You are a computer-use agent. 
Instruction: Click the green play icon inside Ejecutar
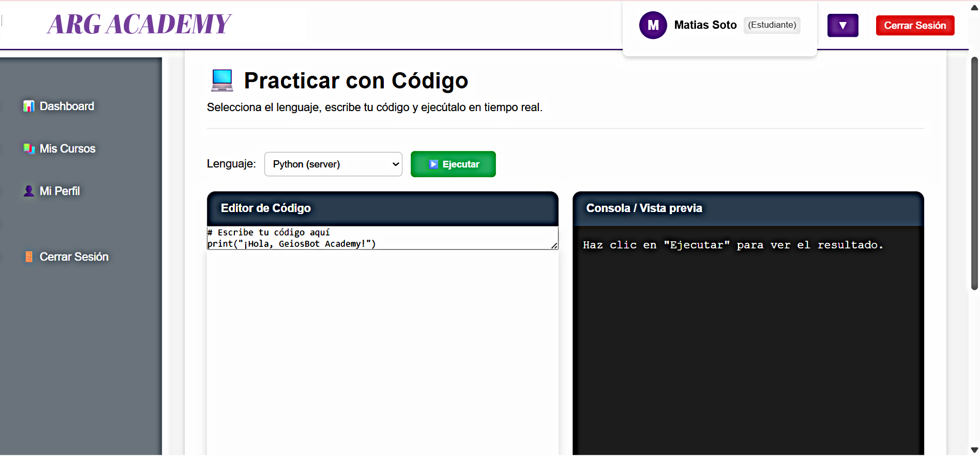tap(433, 164)
